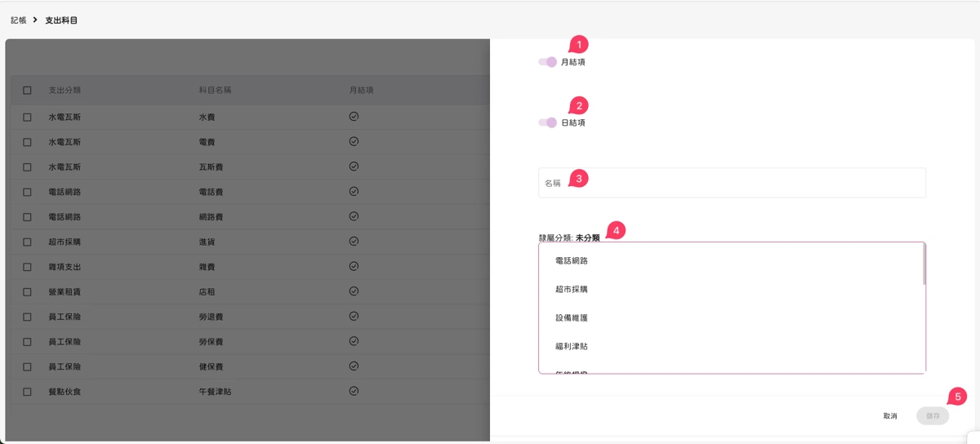
Task: Click 月結項 check icon for 電費
Action: (354, 141)
